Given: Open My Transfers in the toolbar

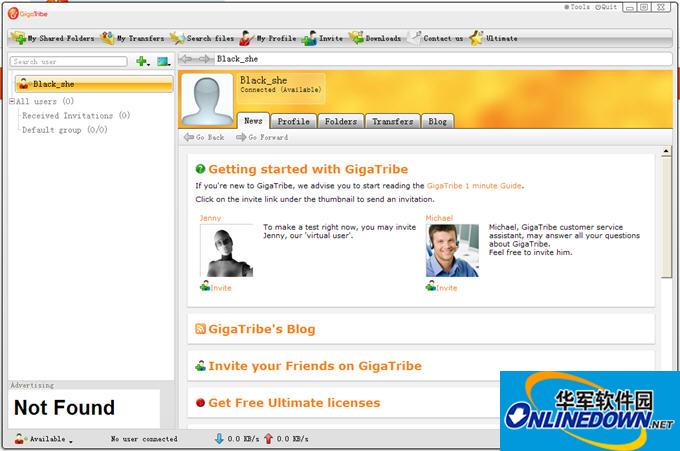Looking at the screenshot, I should click(x=133, y=38).
